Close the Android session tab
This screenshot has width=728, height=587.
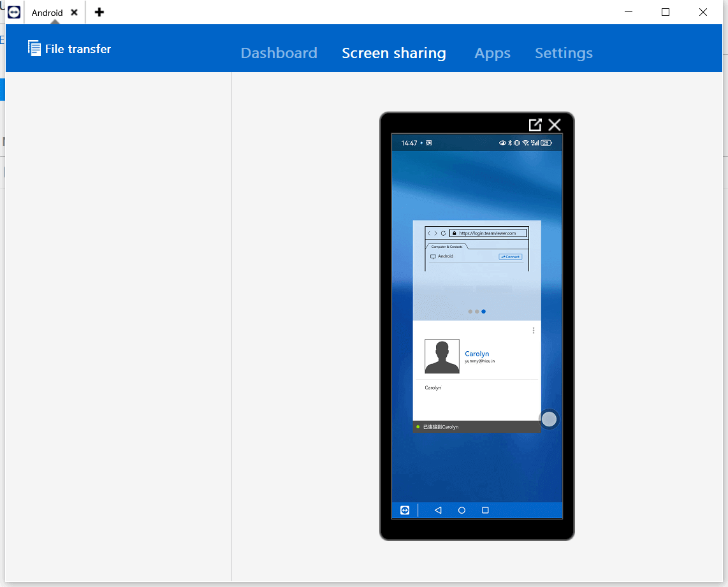click(74, 13)
